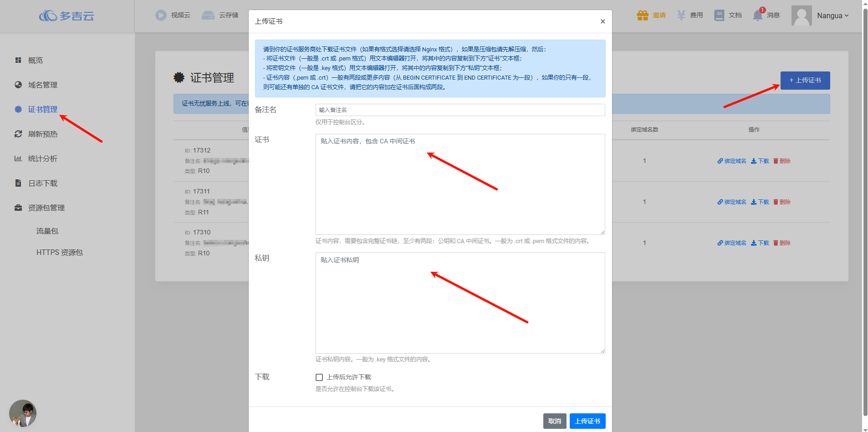Click the blue upload certificate submit button
Viewport: 868px width, 432px height.
tap(587, 421)
